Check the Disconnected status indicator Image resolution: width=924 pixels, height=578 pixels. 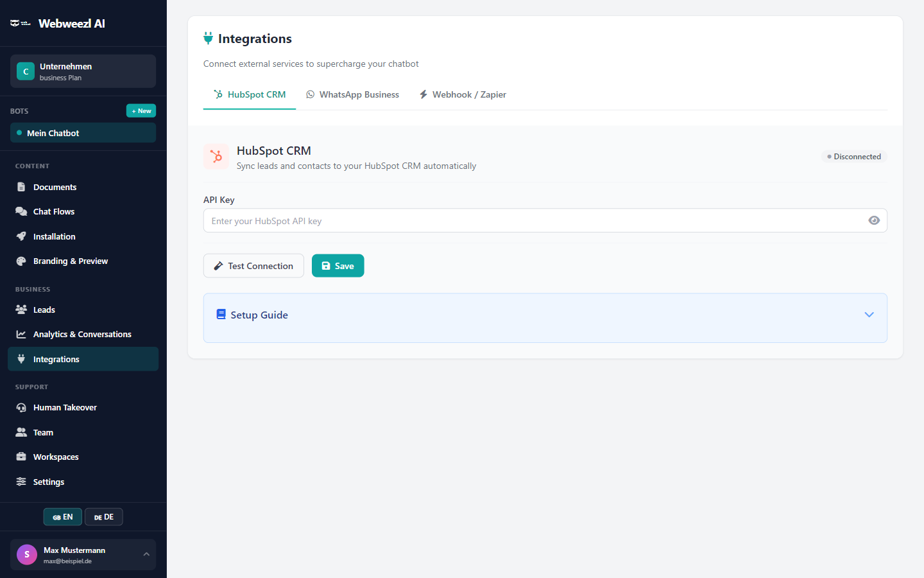(853, 156)
